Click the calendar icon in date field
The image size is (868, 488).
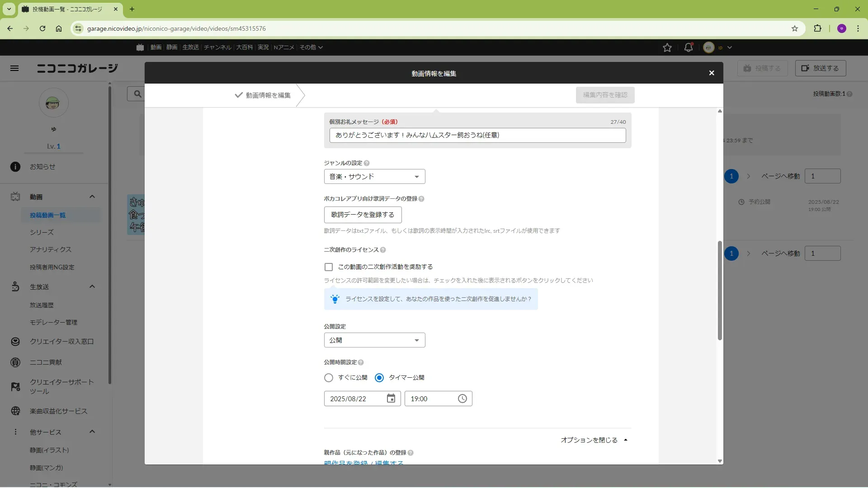391,399
